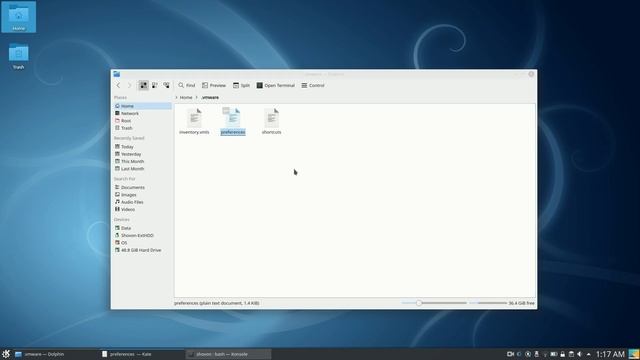Switch to the preferences Kate taskbar entry
Viewport: 640px width, 360px height.
(142, 354)
